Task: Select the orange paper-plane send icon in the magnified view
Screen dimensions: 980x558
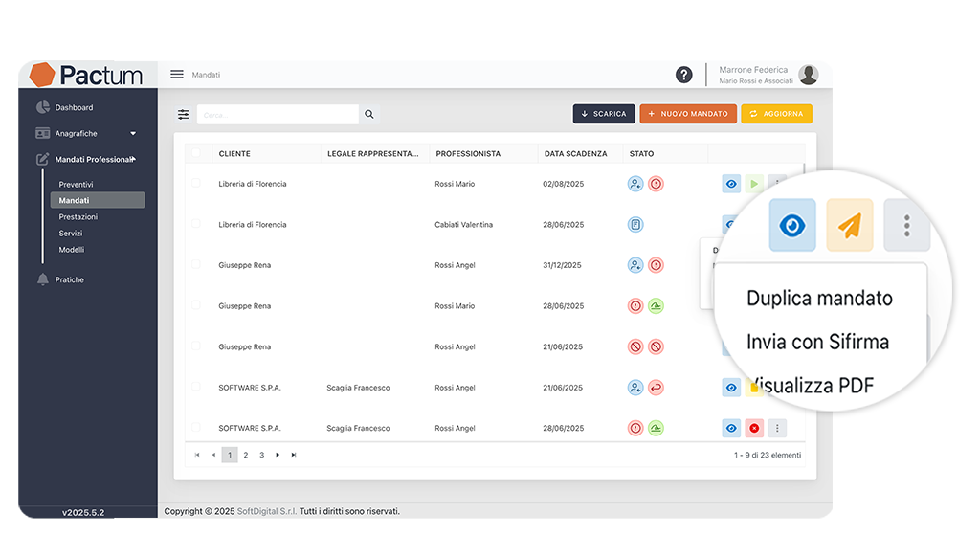Action: pyautogui.click(x=849, y=225)
